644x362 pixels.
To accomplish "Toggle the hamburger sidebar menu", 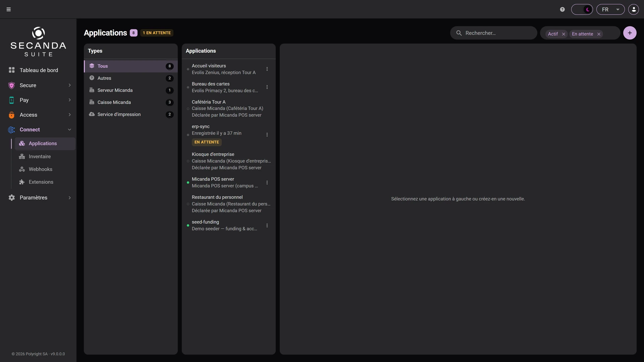I will pyautogui.click(x=9, y=9).
